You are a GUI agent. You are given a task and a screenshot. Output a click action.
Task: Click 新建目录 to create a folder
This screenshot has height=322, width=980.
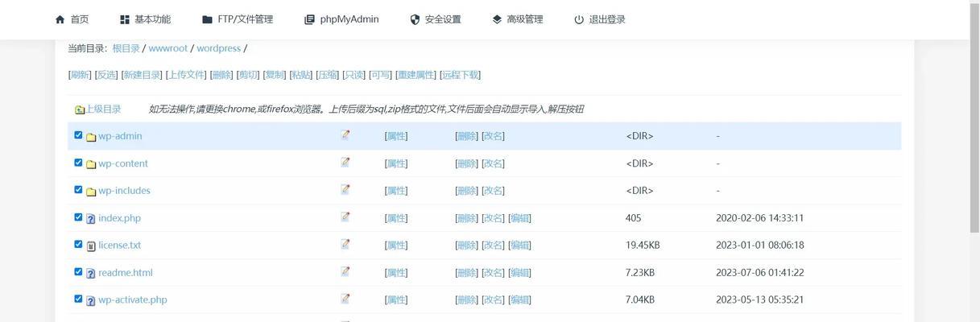point(142,75)
